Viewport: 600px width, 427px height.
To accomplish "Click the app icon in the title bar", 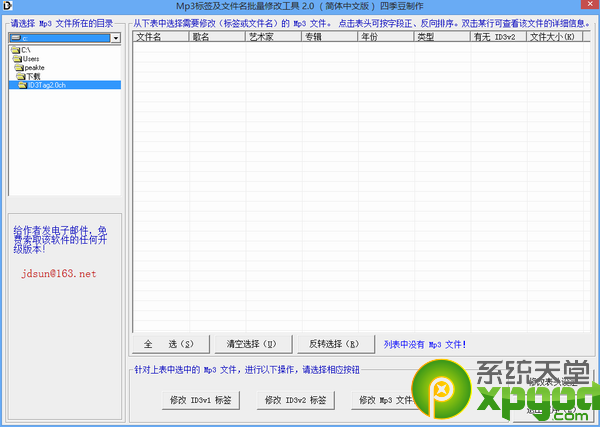I will tap(8, 7).
